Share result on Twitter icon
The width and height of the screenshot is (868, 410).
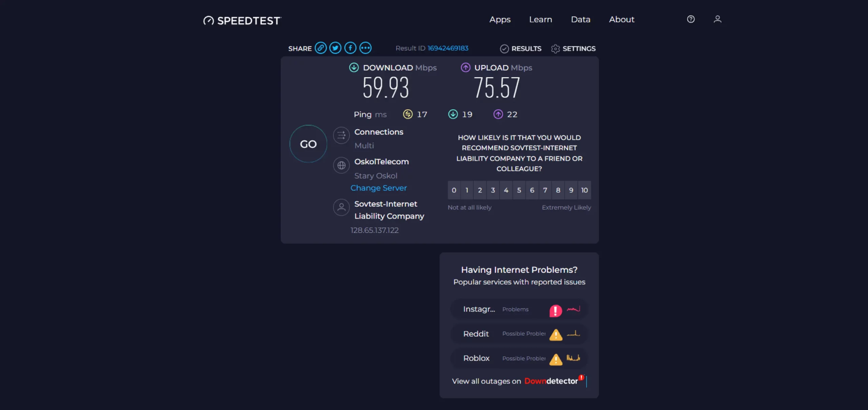tap(335, 48)
